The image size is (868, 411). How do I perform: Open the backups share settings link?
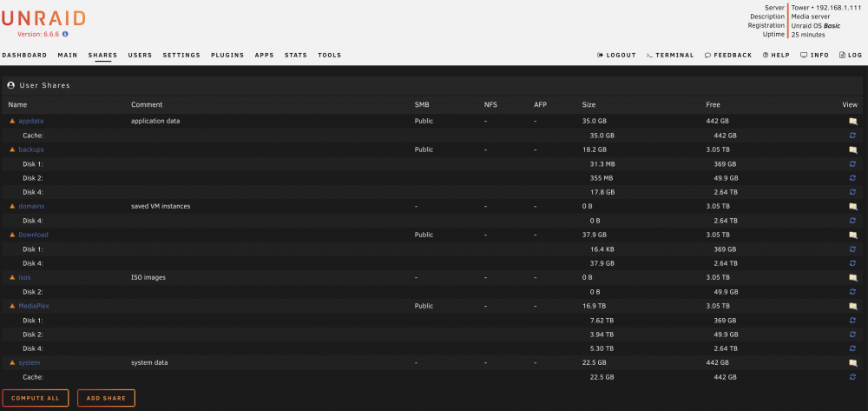pos(31,149)
